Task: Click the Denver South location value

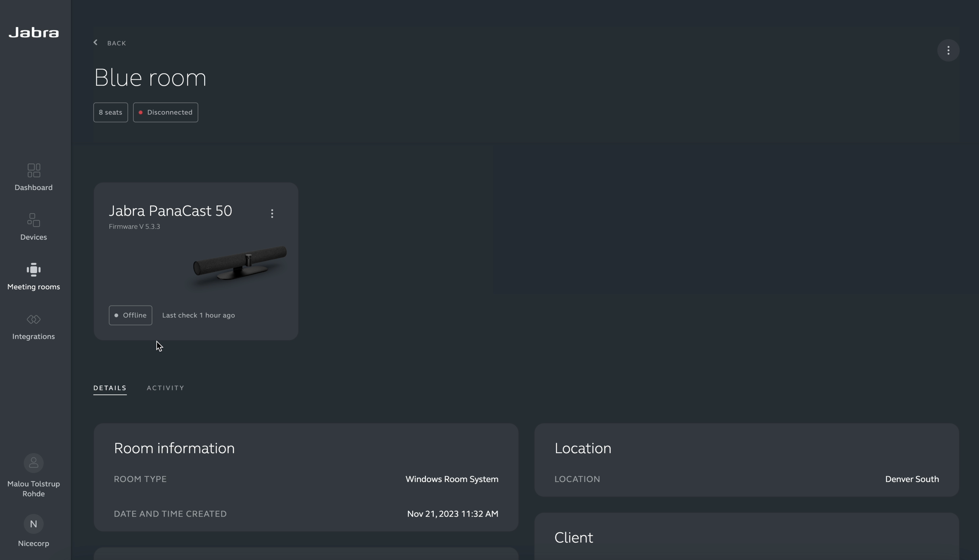Action: coord(912,479)
